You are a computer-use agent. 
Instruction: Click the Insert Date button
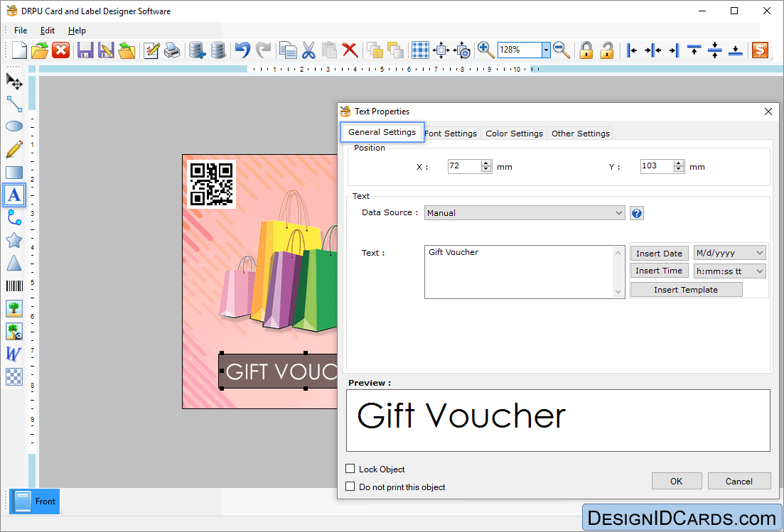659,254
